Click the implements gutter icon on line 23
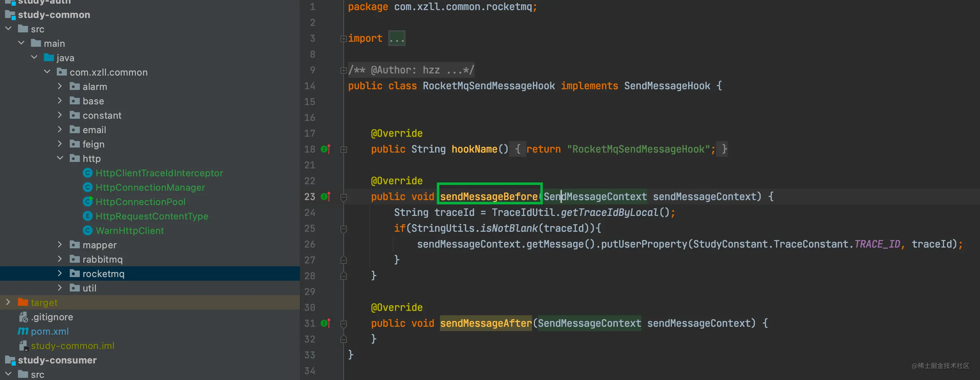 point(326,196)
